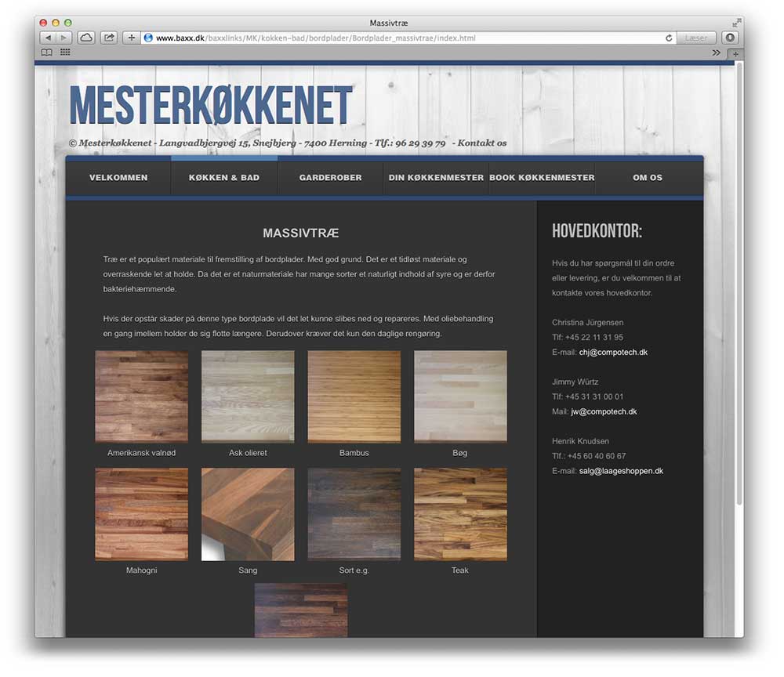Click the Jimmy Würtz name
The image size is (784, 677).
click(575, 382)
